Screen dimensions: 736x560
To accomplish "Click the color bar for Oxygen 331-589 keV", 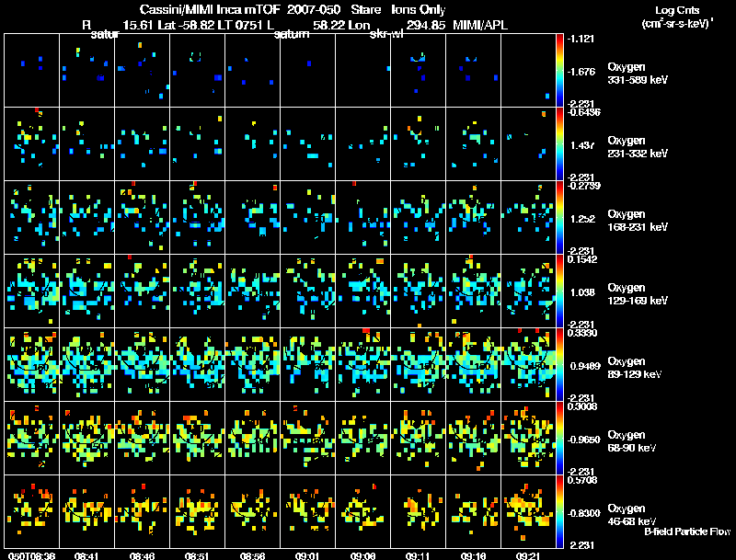I will pyautogui.click(x=560, y=69).
